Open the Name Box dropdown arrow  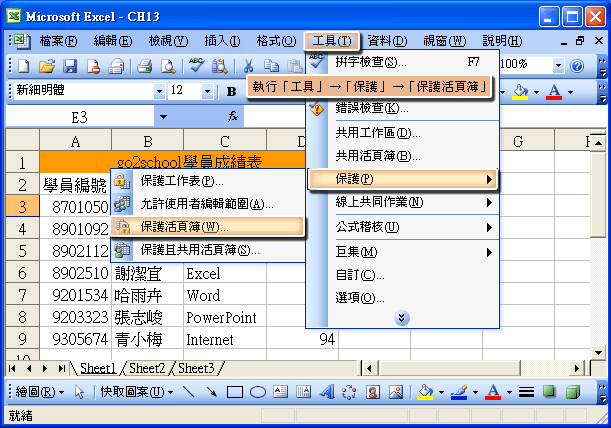point(163,117)
